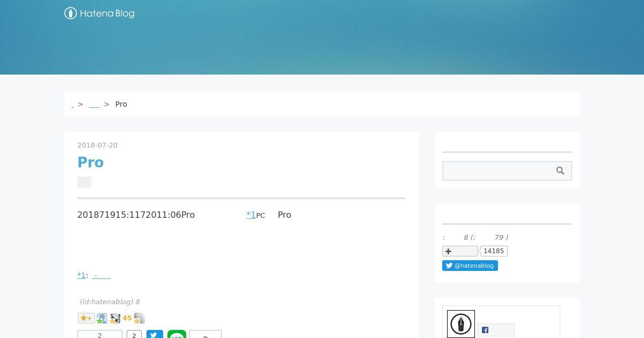Expand the 45 hidden stars count
Image resolution: width=644 pixels, height=338 pixels.
tap(127, 318)
